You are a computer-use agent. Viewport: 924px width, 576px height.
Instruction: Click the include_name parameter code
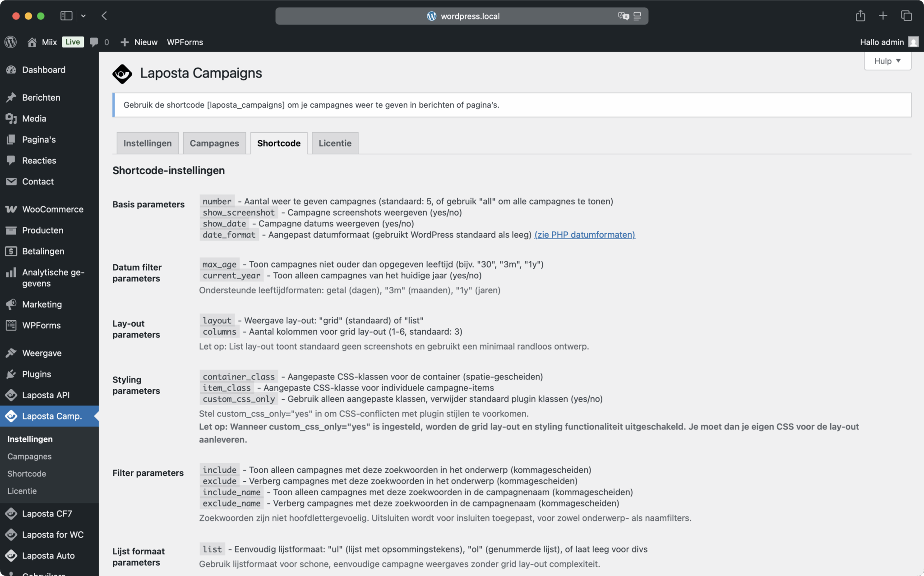(231, 492)
